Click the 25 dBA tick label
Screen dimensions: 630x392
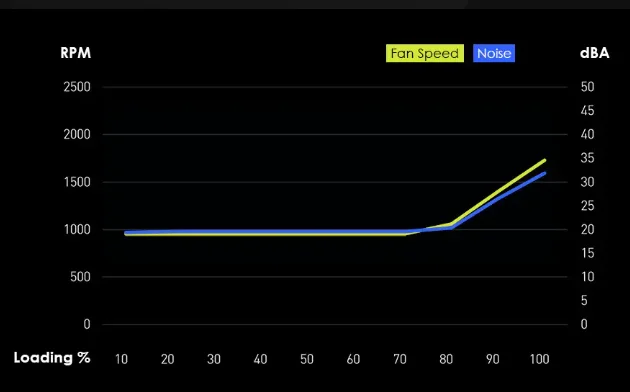(x=587, y=206)
